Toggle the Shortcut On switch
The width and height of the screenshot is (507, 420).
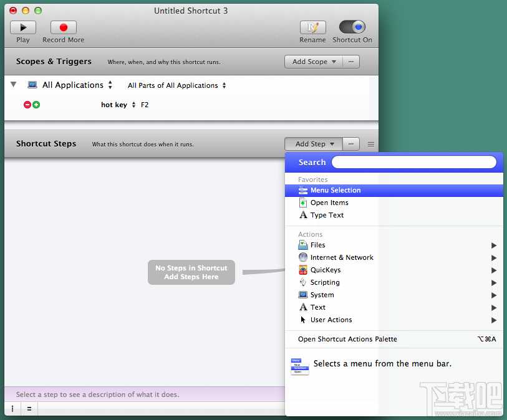pos(352,27)
